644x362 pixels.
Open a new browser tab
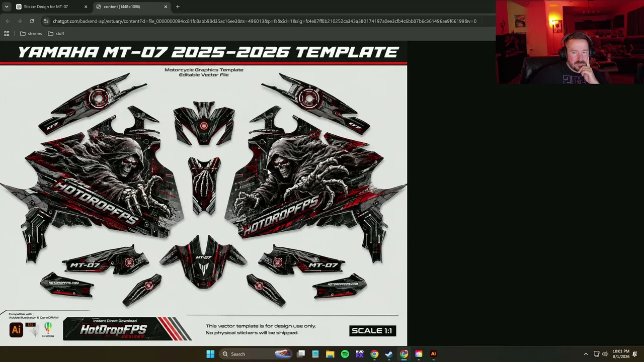click(x=178, y=7)
